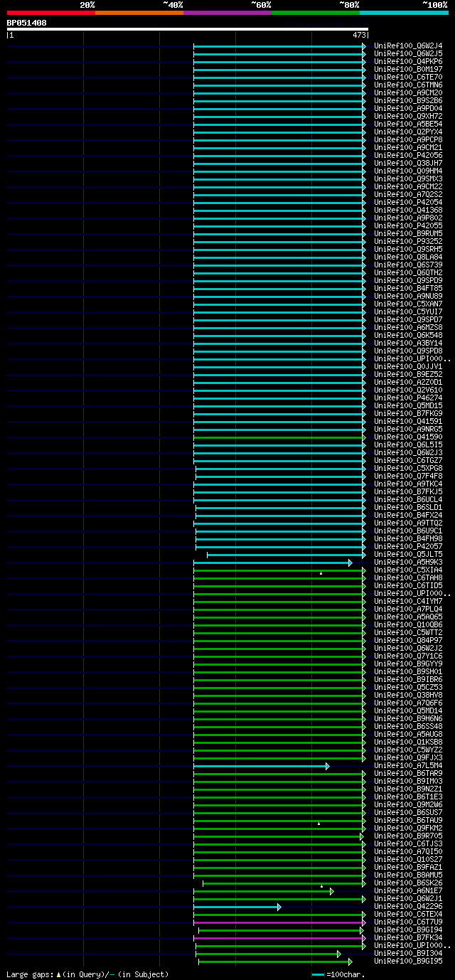Select the UniRef100_Q84P97 entry

[408, 640]
